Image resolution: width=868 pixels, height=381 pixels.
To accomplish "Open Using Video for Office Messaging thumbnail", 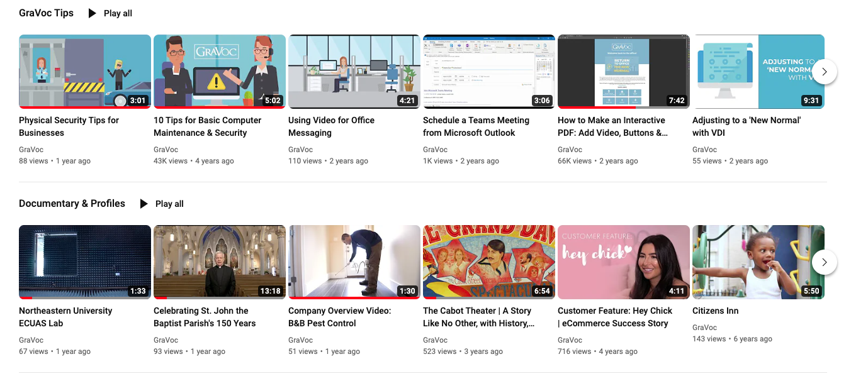I will click(x=354, y=72).
